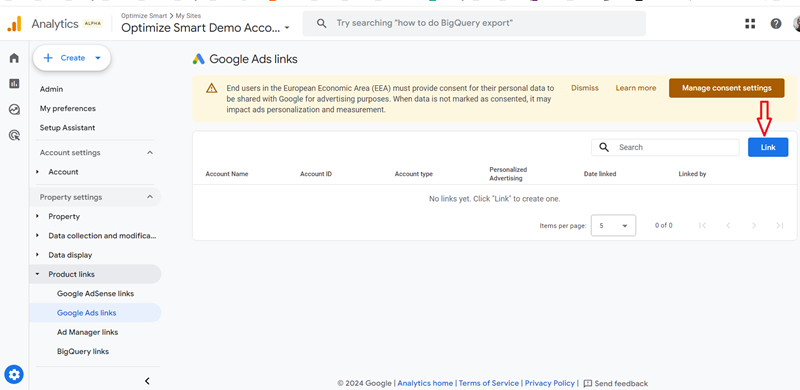Click Manage consent settings button
This screenshot has height=390, width=800.
point(727,88)
